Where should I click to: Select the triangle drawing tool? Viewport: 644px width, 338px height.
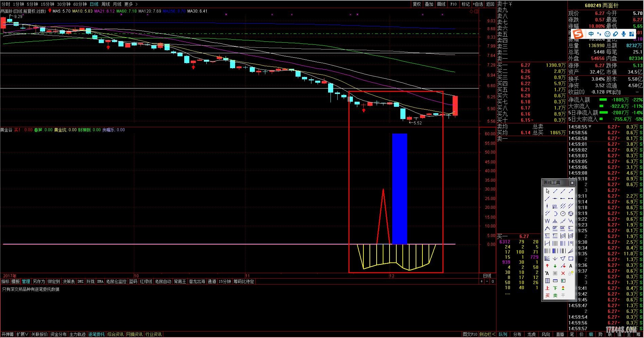pos(563,259)
